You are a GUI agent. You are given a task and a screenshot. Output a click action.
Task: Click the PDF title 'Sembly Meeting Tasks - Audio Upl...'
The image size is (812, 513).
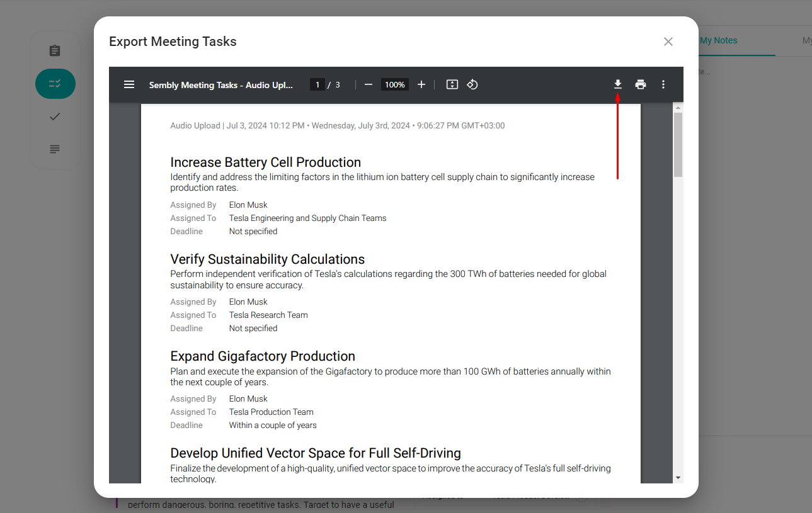(221, 85)
